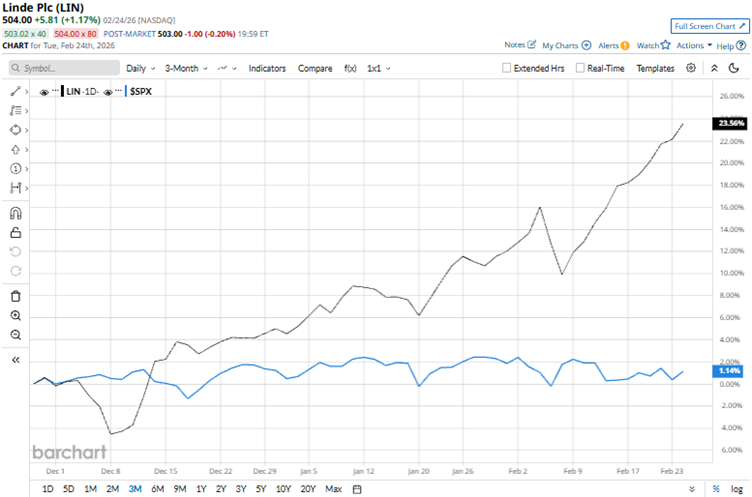752x497 pixels.
Task: Click the Full Screen Chart button
Action: pos(710,26)
